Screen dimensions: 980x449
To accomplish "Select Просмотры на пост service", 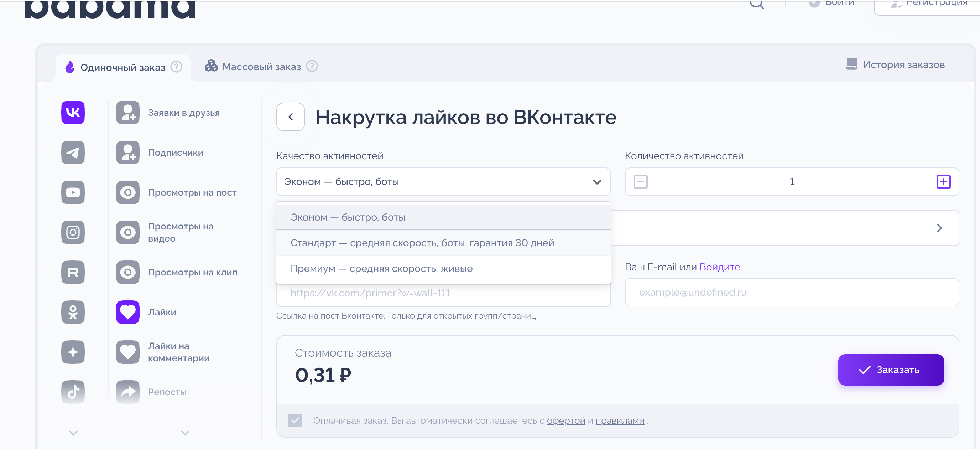I will coord(193,193).
